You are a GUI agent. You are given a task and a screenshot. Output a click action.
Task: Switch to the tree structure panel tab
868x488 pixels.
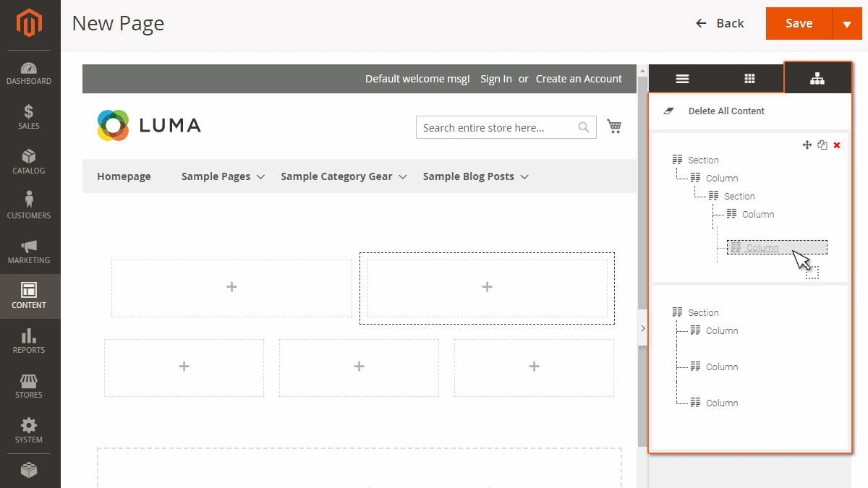[x=817, y=78]
